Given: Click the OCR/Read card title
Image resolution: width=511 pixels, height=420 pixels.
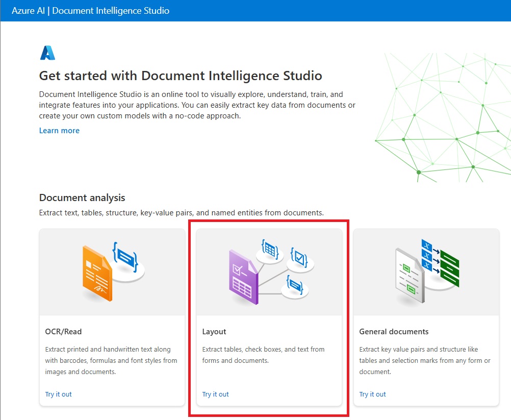Looking at the screenshot, I should click(64, 331).
